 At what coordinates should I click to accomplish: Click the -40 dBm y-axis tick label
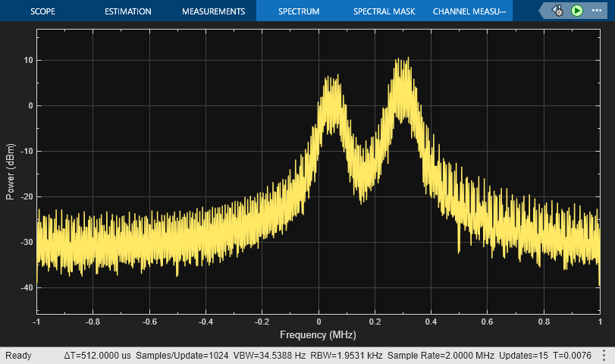(27, 287)
